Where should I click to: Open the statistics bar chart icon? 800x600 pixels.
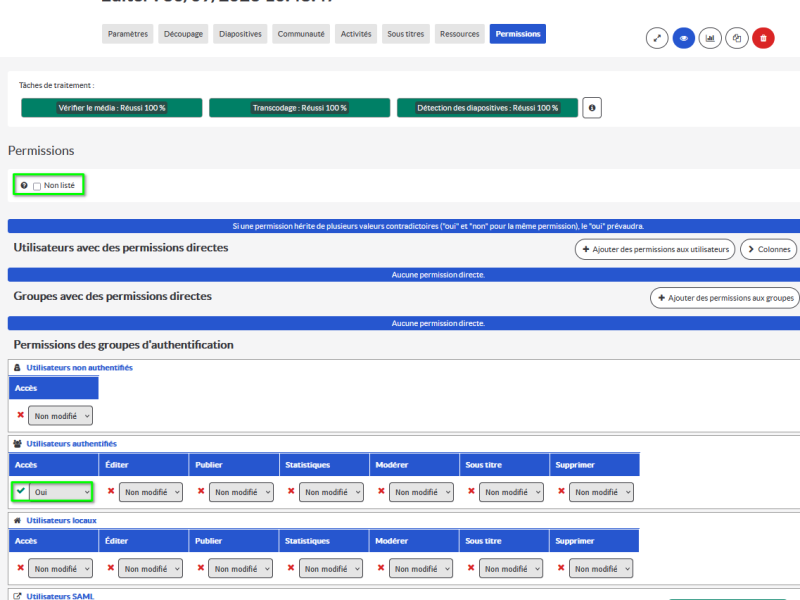pyautogui.click(x=710, y=38)
